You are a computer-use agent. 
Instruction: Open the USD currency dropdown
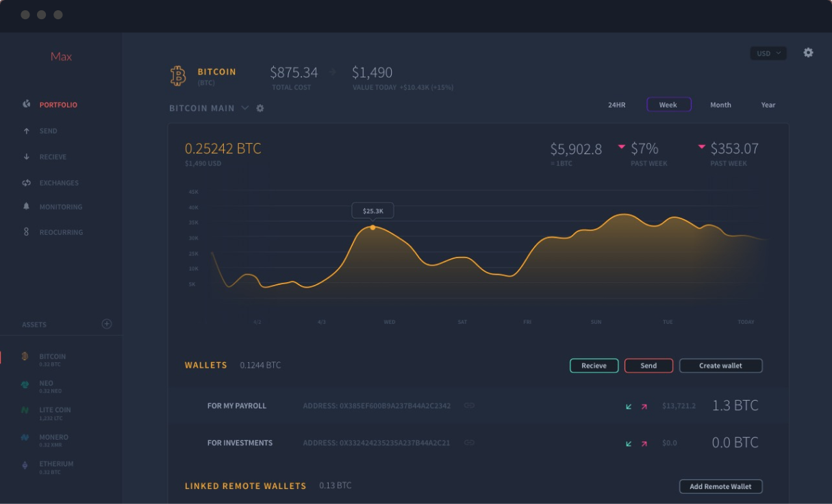tap(768, 53)
